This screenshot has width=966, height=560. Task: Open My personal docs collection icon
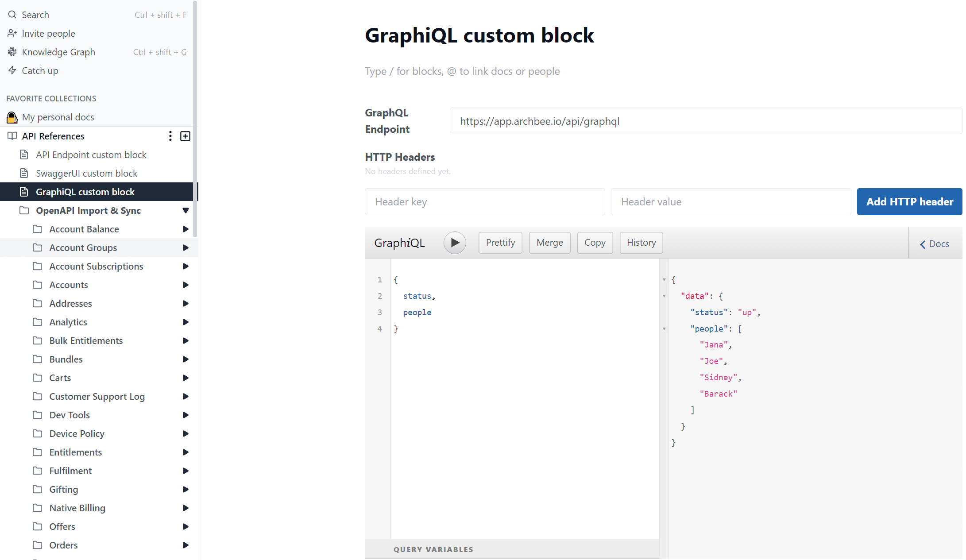[x=12, y=117]
